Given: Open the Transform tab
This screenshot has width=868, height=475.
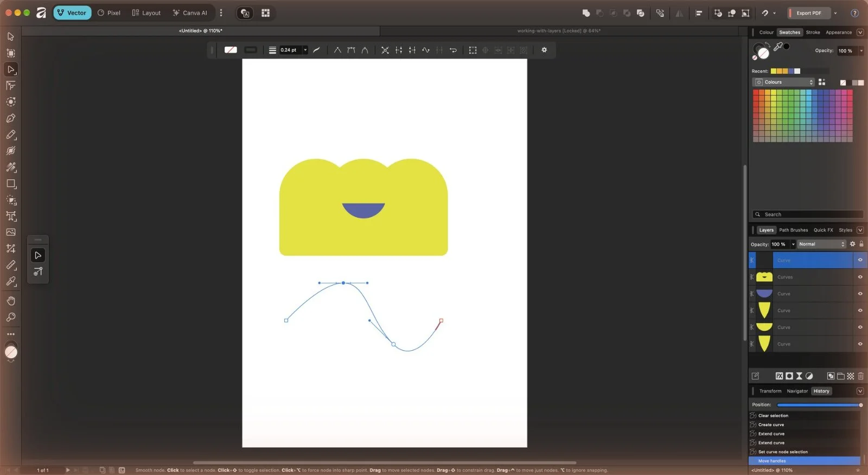Looking at the screenshot, I should pos(770,391).
